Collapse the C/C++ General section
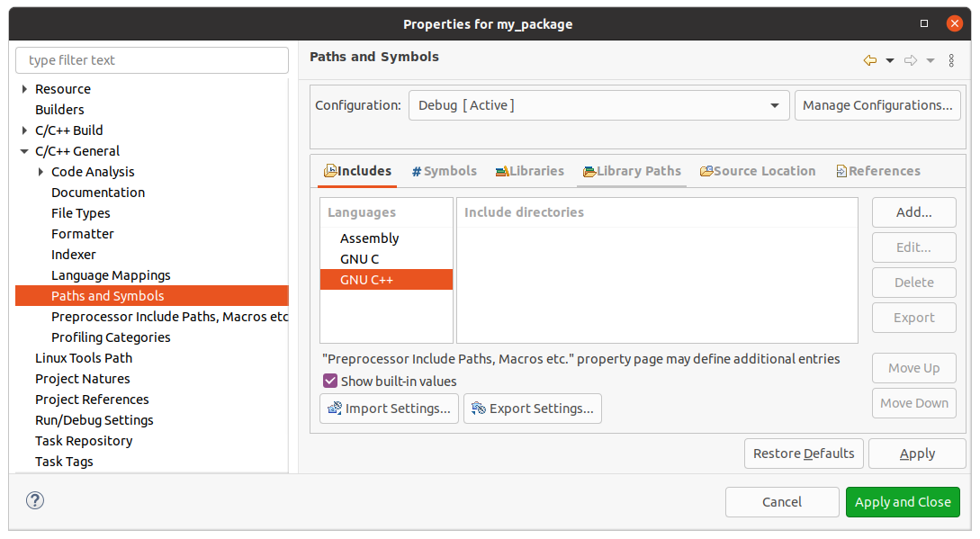 23,150
